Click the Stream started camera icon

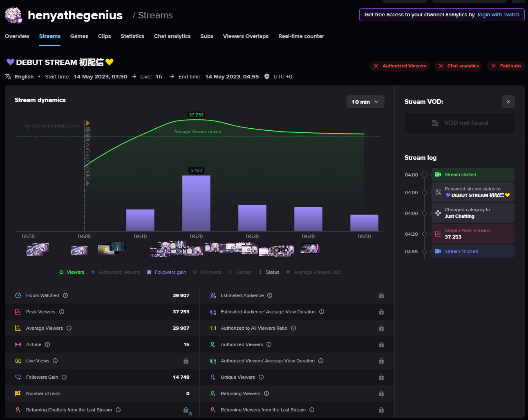(x=438, y=174)
